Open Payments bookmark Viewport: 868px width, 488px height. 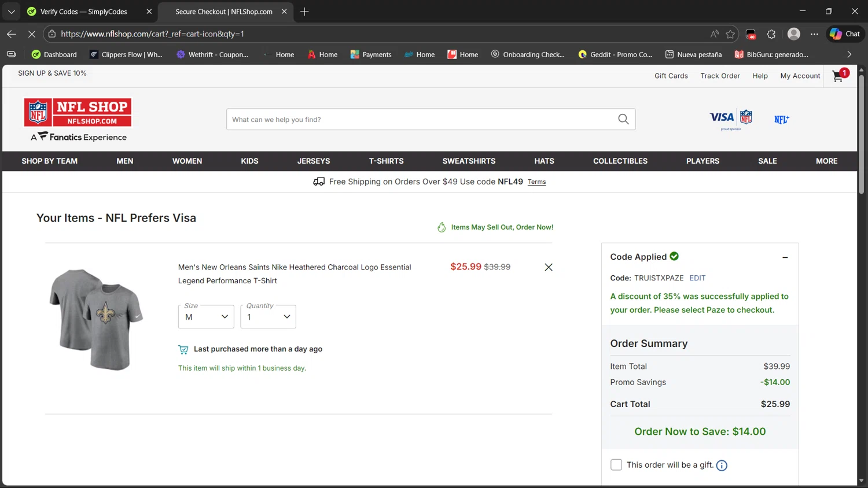coord(371,54)
